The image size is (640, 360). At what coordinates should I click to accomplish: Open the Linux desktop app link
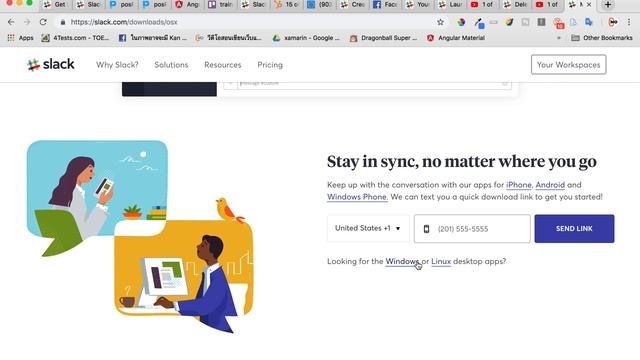coord(441,261)
